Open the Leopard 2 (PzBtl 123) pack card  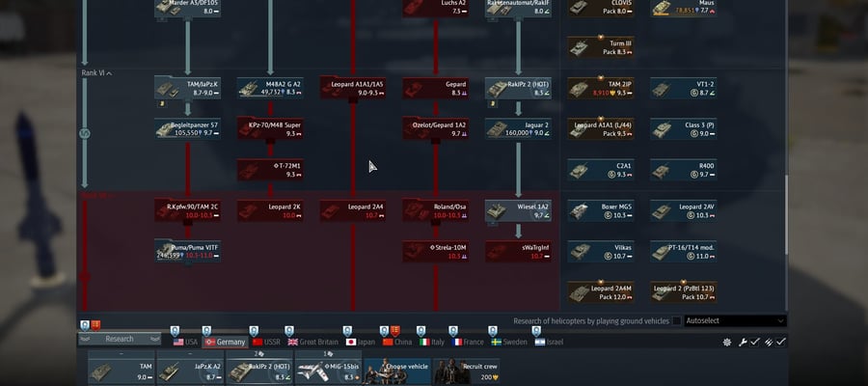(x=684, y=292)
